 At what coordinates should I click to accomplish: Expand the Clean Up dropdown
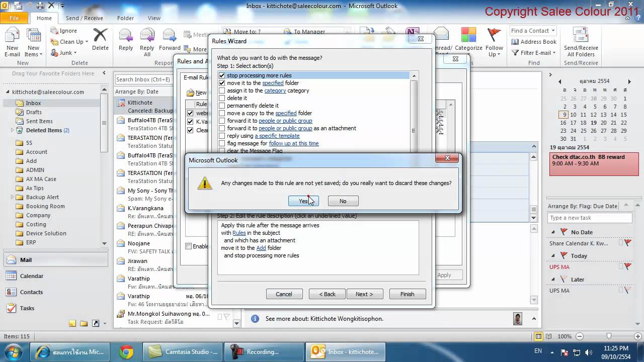(x=87, y=42)
